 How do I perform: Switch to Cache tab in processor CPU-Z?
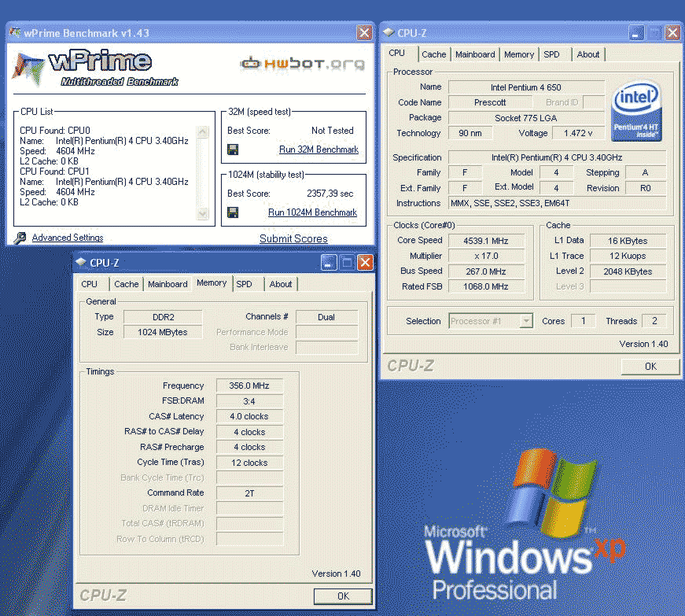434,54
